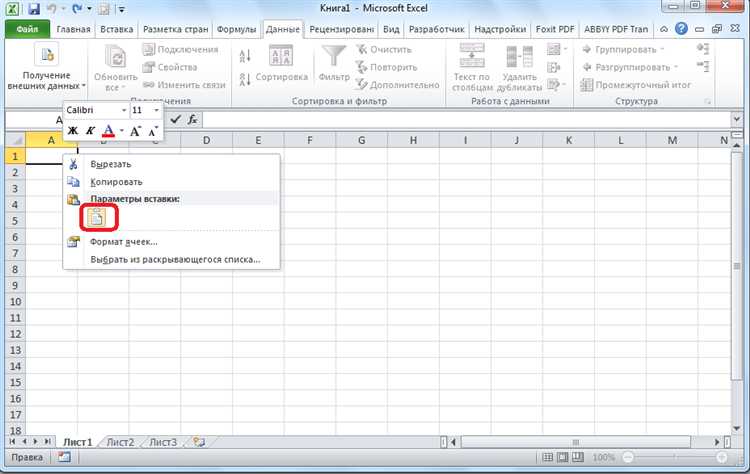Switch to the Формулы ribbon tab
This screenshot has width=750, height=474.
click(x=236, y=29)
